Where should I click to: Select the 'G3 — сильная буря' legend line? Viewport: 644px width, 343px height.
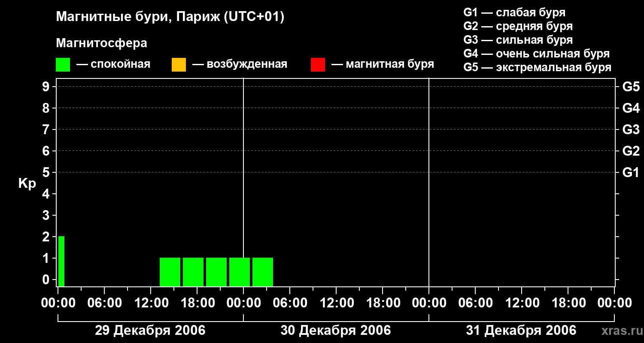tap(518, 40)
